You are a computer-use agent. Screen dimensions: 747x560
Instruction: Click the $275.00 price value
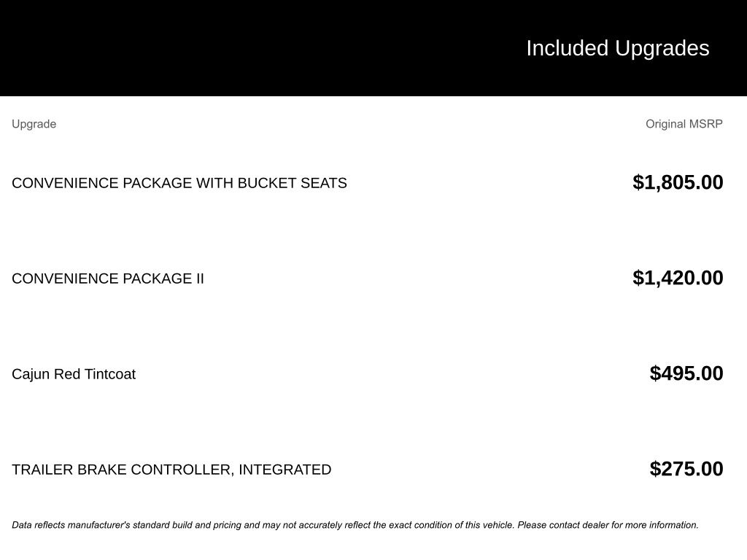click(x=686, y=469)
